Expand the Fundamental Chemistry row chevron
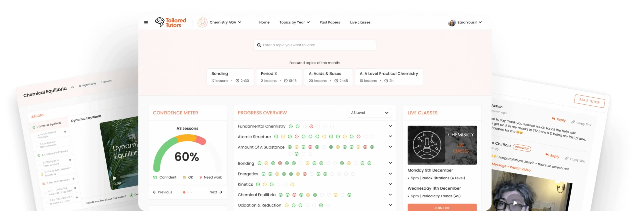Image resolution: width=644 pixels, height=211 pixels. [x=390, y=126]
